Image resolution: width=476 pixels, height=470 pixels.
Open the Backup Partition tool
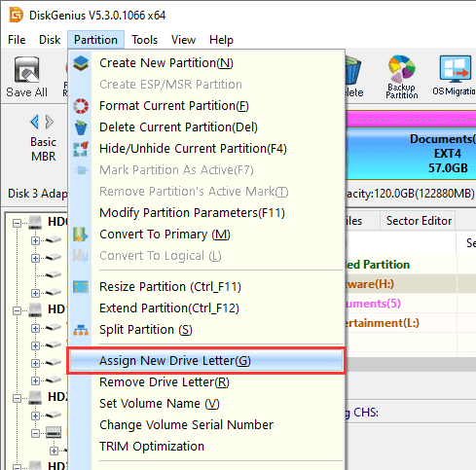tap(402, 77)
